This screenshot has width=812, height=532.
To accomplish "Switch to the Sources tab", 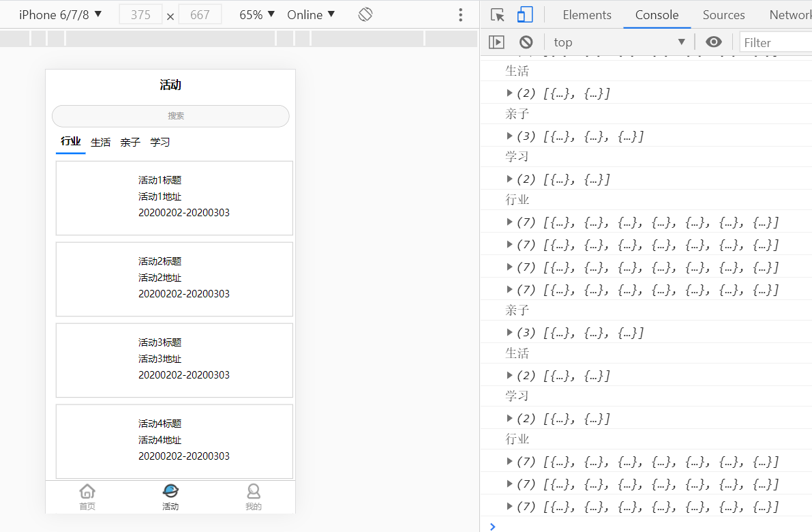I will coord(723,15).
